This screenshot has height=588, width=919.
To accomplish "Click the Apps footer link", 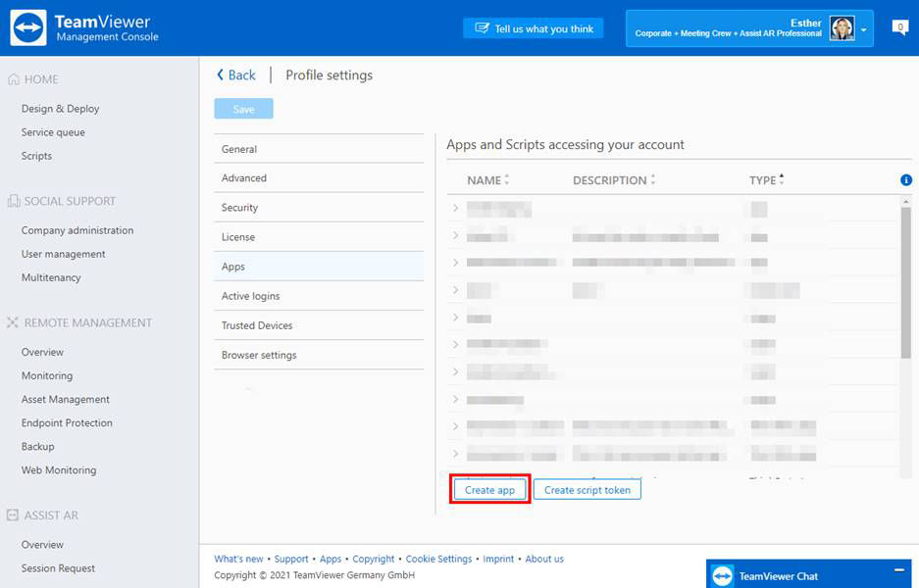I will [331, 559].
